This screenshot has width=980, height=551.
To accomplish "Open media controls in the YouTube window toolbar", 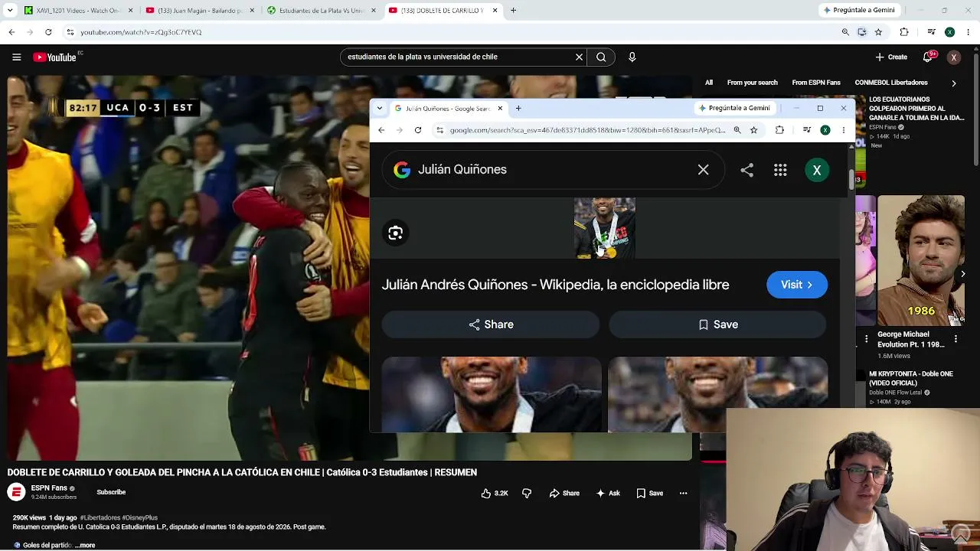I will pyautogui.click(x=931, y=32).
